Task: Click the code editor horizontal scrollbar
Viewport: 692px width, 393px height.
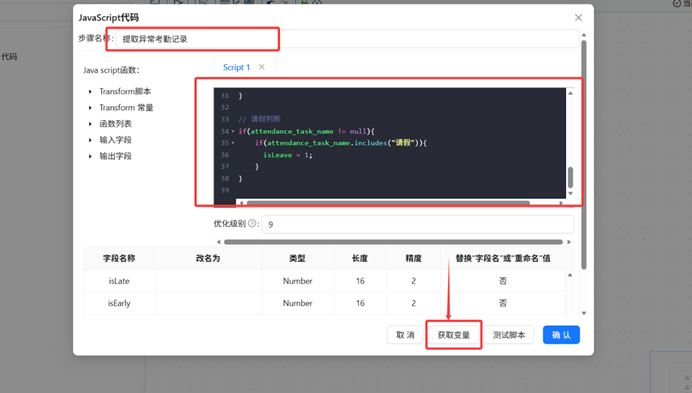Action: click(x=388, y=203)
